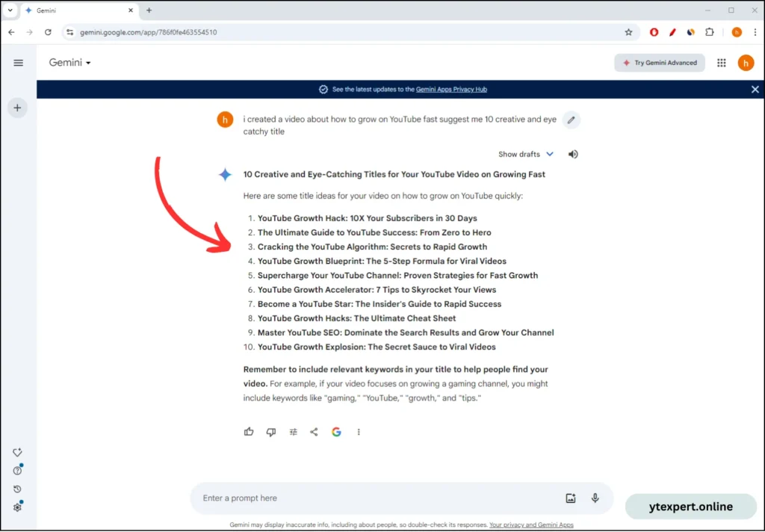
Task: Expand the Show drafts dropdown
Action: 526,154
